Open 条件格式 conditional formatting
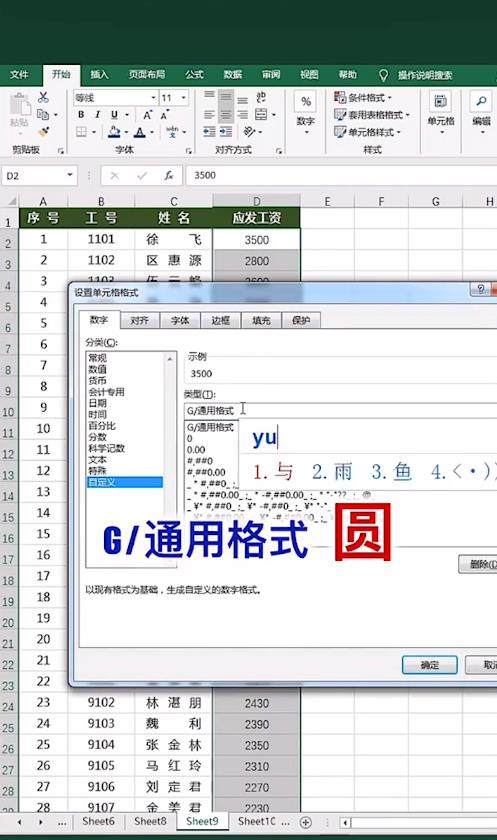Screen dimensions: 497x840 [x=363, y=98]
